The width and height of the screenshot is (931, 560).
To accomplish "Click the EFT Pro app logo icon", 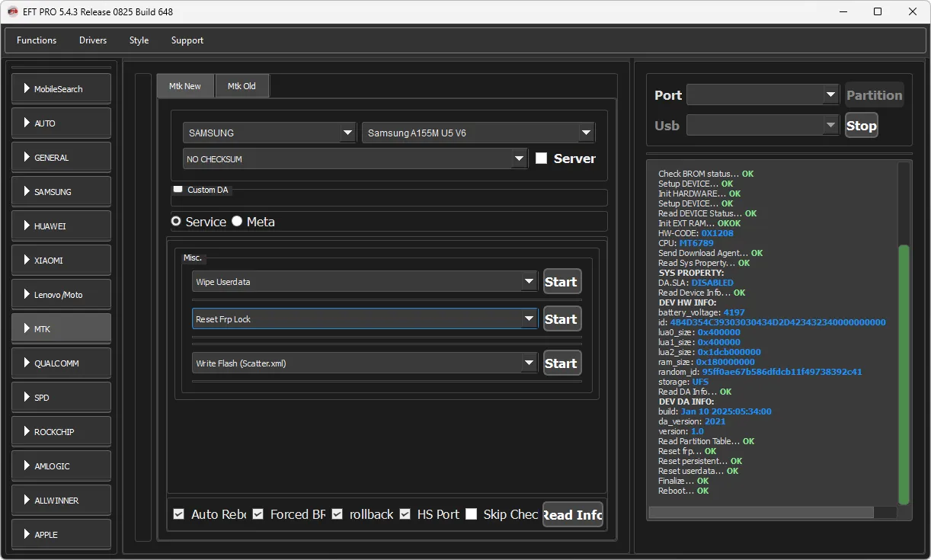I will (x=12, y=11).
